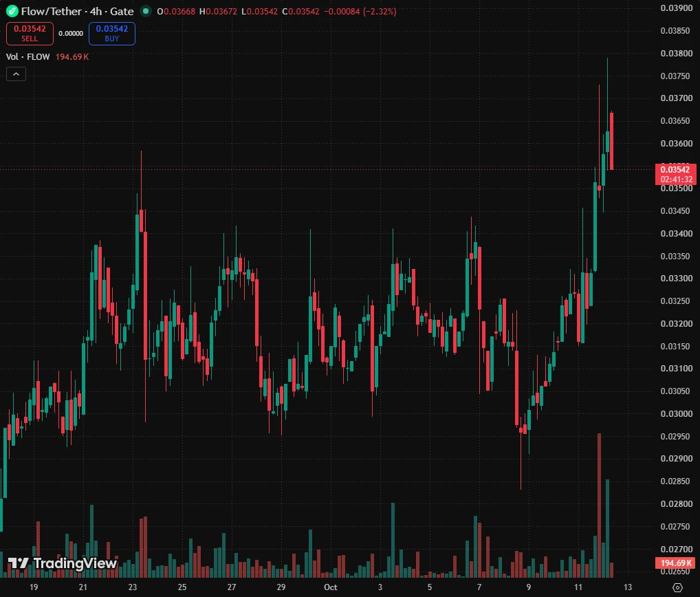The width and height of the screenshot is (700, 597).
Task: Click the current price tag showing countdown 02:41:32
Action: 676,174
